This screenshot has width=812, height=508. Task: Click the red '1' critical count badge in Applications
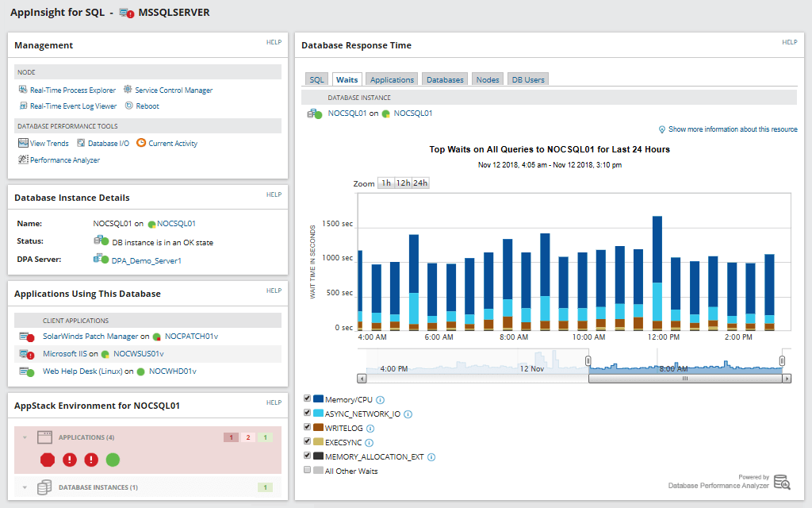[x=231, y=437]
